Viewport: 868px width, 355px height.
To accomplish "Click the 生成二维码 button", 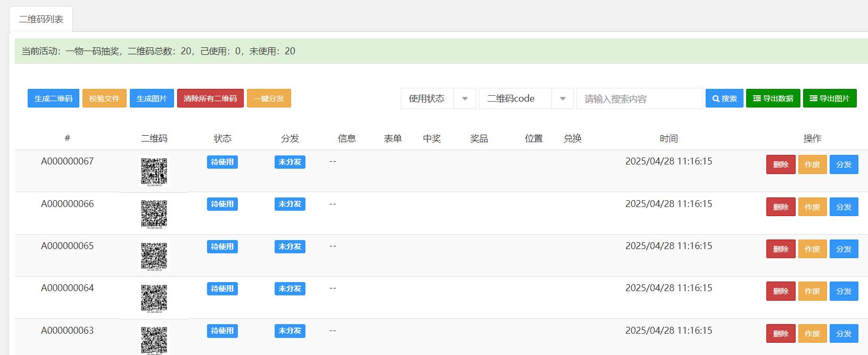I will tap(53, 98).
